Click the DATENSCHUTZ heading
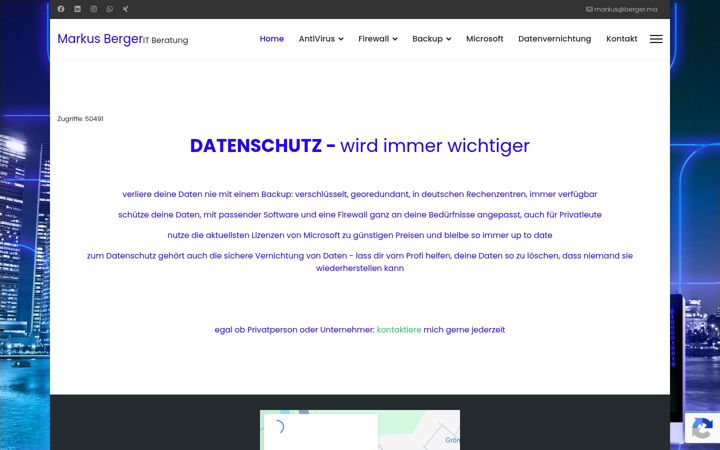Image resolution: width=720 pixels, height=450 pixels. (360, 146)
